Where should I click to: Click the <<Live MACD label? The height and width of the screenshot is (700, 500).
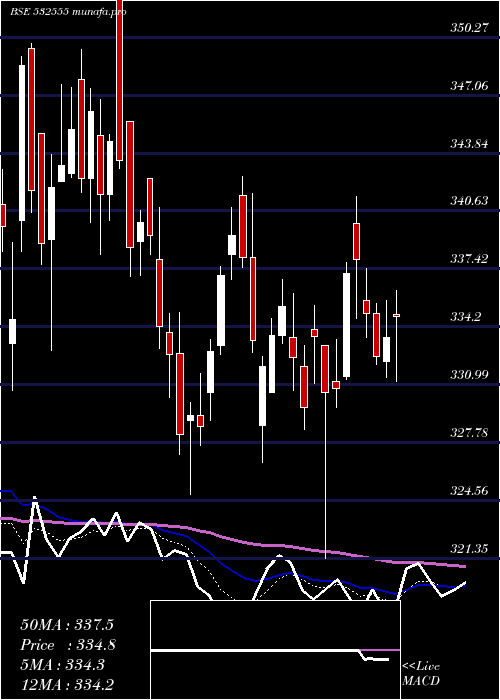(x=421, y=673)
